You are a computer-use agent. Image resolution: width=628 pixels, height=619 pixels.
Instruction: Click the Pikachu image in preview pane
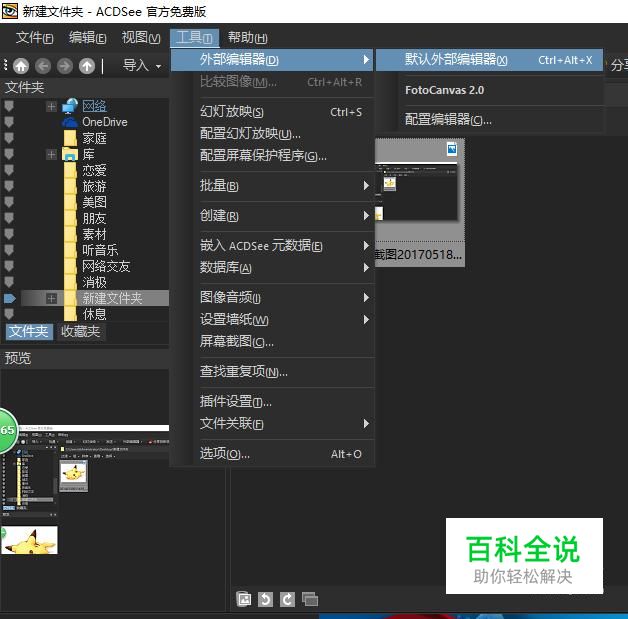pyautogui.click(x=29, y=540)
